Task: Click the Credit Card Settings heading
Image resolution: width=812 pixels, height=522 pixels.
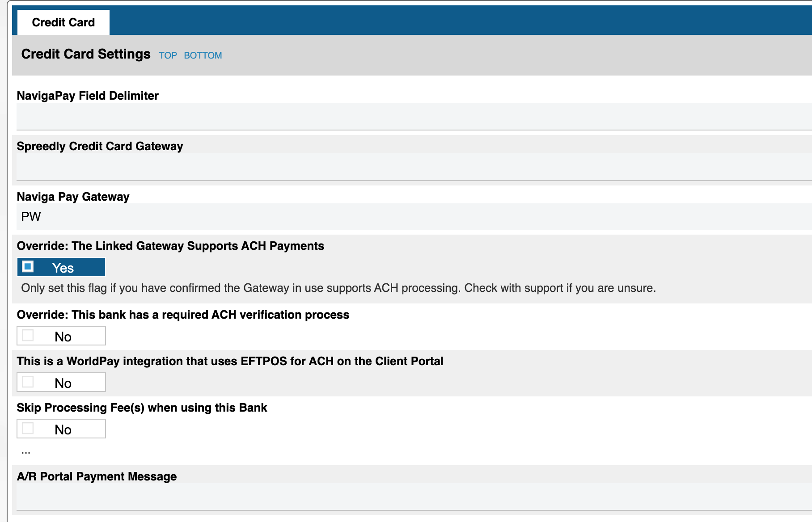Action: pos(86,54)
